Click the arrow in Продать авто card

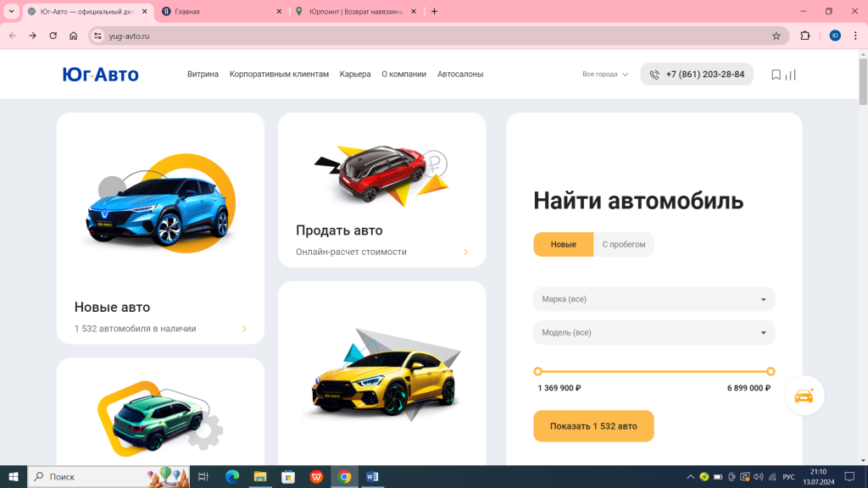pyautogui.click(x=465, y=252)
